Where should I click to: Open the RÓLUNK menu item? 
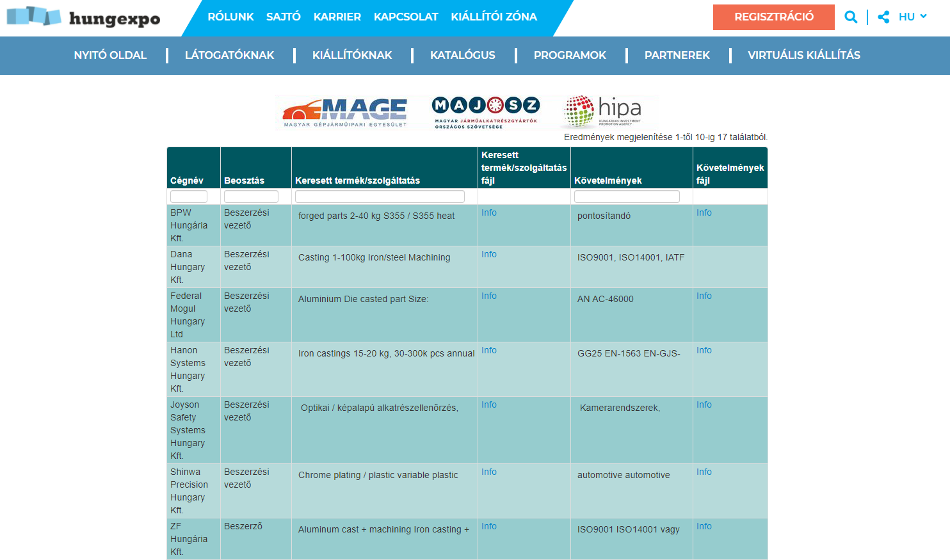pos(230,17)
